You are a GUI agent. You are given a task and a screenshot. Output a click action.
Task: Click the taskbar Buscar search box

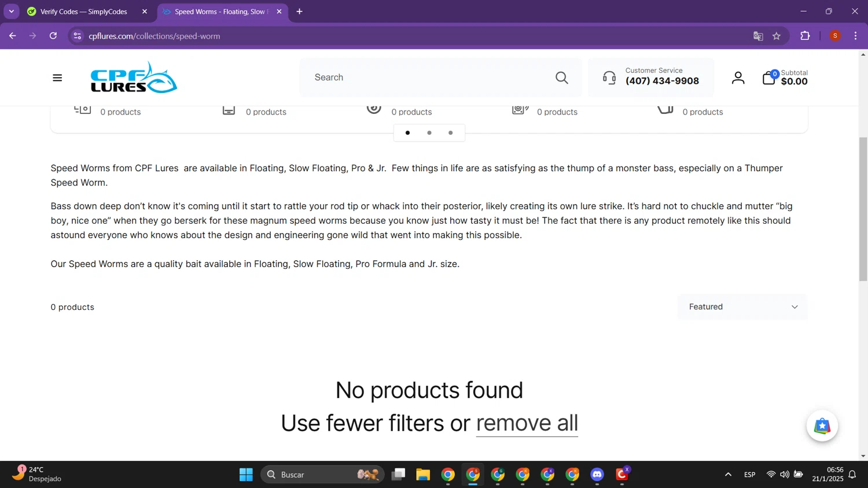pos(322,475)
